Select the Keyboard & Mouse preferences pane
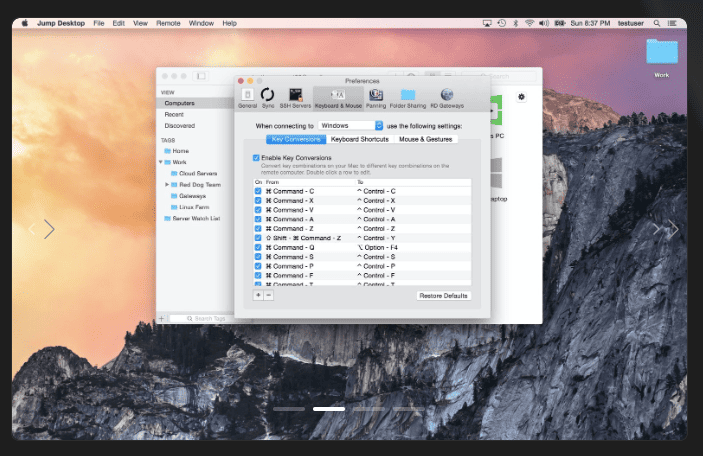This screenshot has height=456, width=703. [338, 98]
